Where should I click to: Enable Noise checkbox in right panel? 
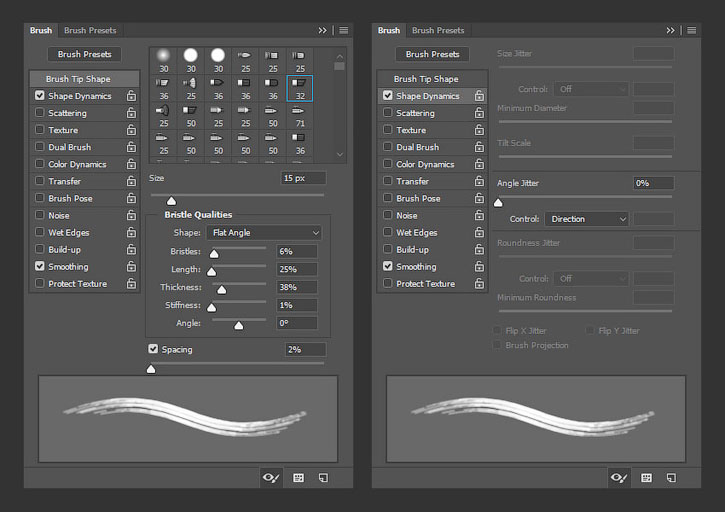[x=387, y=215]
